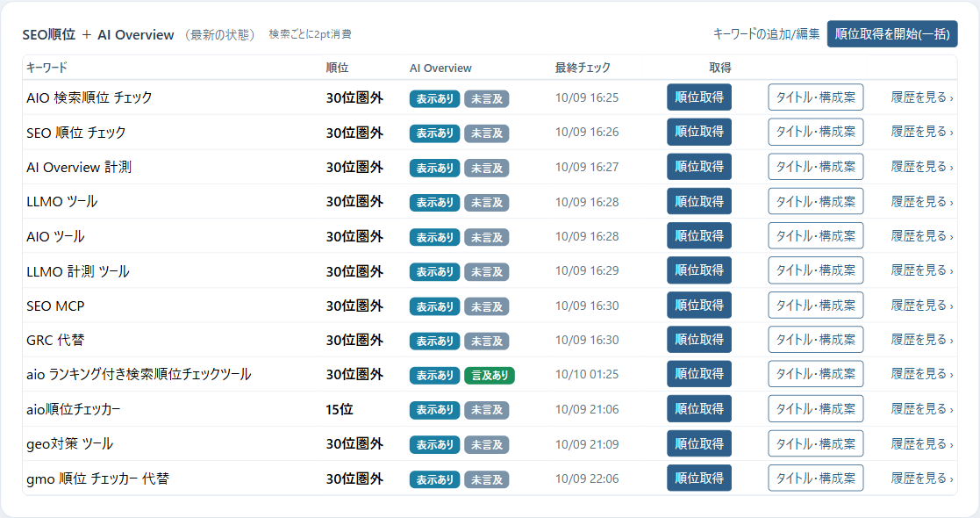
Task: Click the 最終チェック column header
Action: coord(583,68)
